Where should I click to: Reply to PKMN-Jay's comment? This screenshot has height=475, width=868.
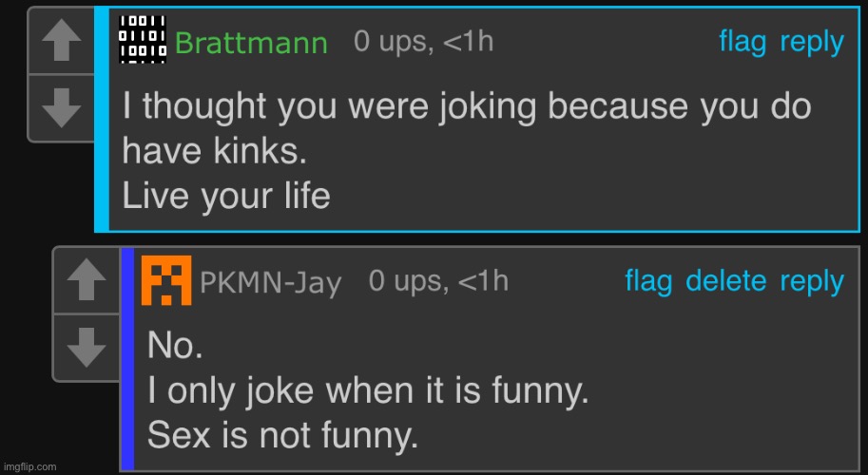(x=812, y=281)
